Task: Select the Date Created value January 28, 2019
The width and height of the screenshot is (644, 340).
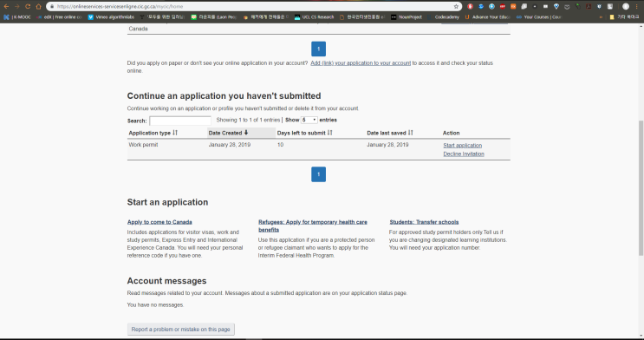Action: 229,145
